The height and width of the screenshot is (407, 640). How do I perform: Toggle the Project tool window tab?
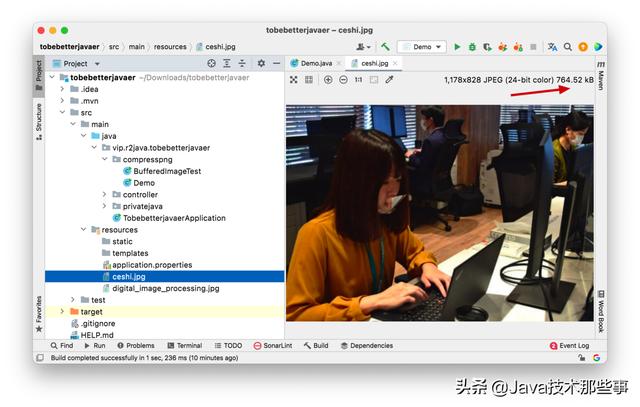coord(39,76)
